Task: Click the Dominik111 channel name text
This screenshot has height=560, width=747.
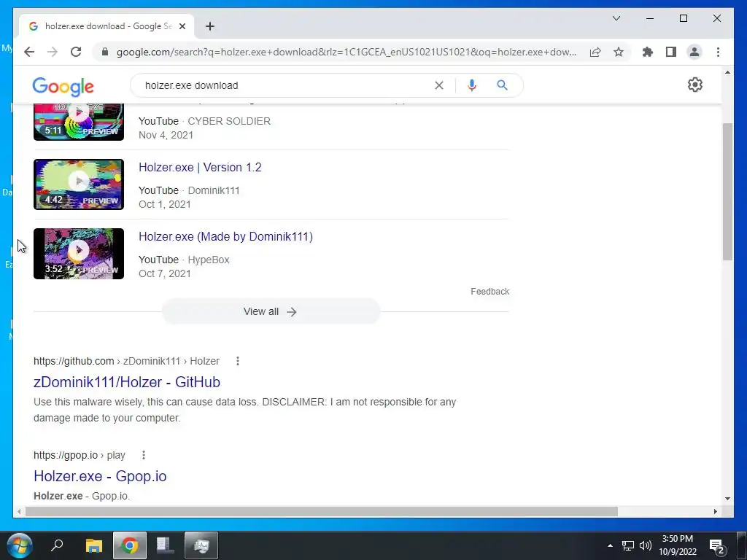Action: click(214, 190)
